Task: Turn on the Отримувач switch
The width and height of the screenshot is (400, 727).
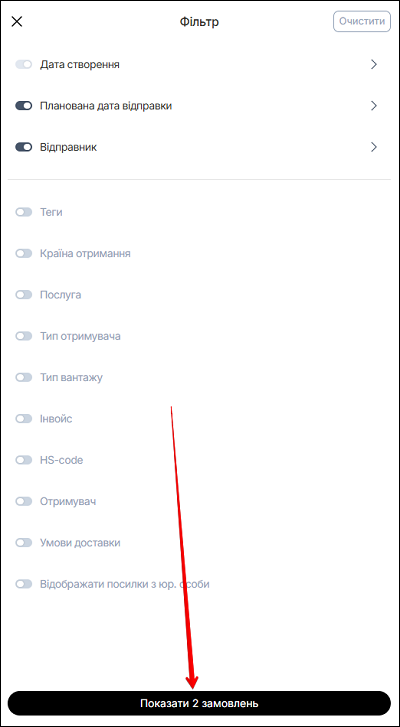Action: coord(24,501)
